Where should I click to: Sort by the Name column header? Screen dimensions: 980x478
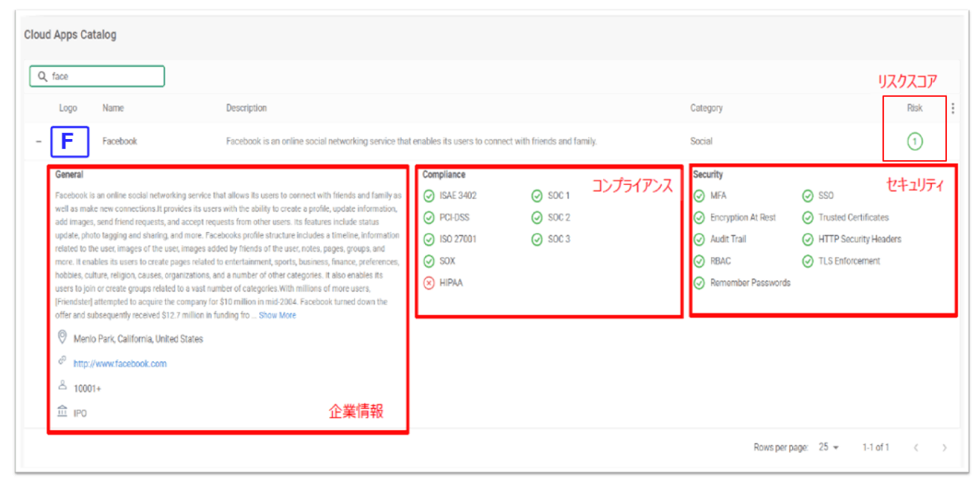113,108
